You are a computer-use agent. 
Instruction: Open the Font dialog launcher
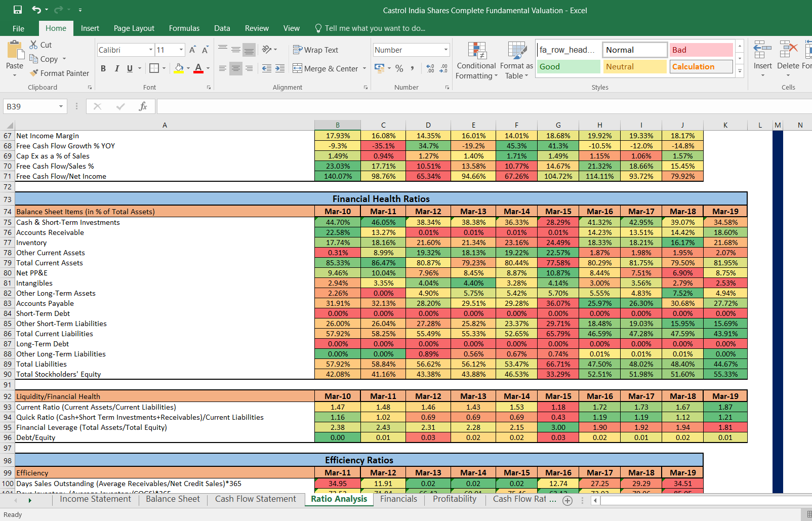click(209, 88)
